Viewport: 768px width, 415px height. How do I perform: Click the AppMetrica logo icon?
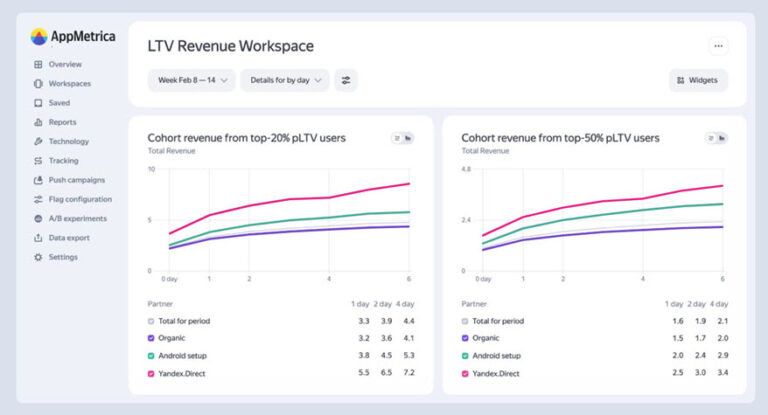pos(39,37)
